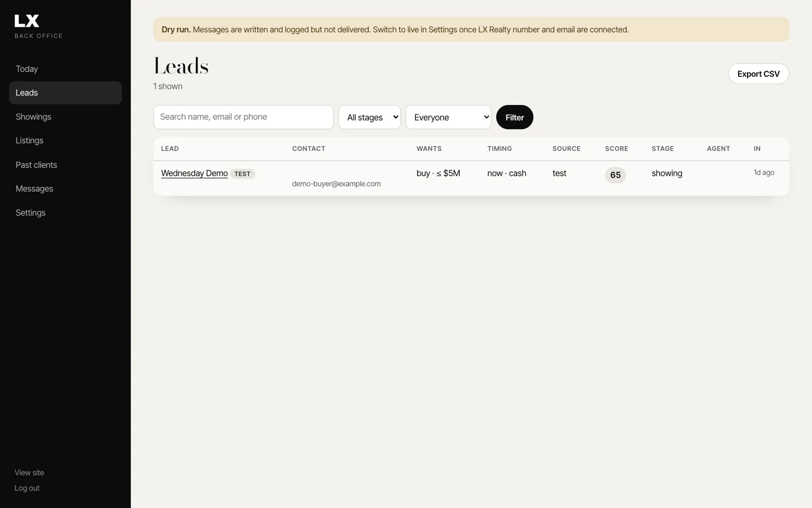Click the score badge 65
The height and width of the screenshot is (508, 812).
click(615, 175)
